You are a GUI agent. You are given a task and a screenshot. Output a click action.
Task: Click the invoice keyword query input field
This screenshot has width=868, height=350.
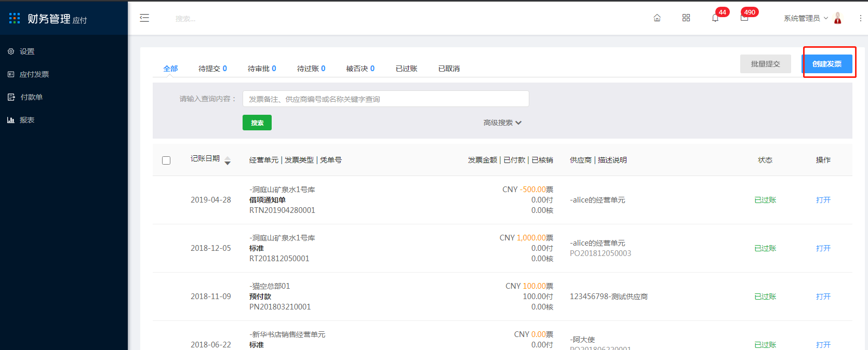pyautogui.click(x=386, y=99)
